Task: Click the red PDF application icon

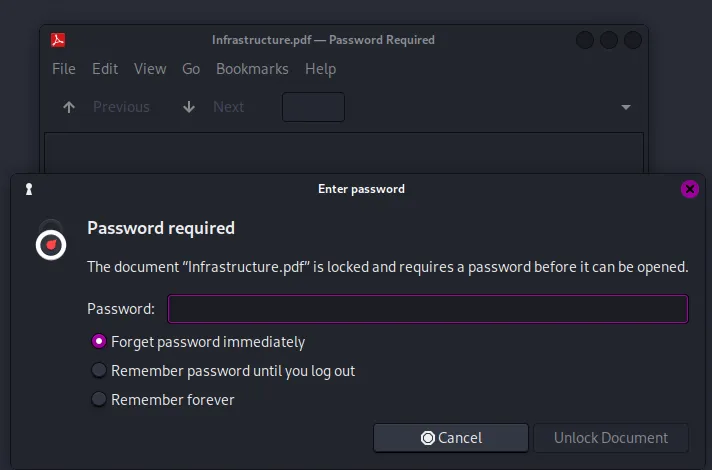Action: [x=58, y=40]
